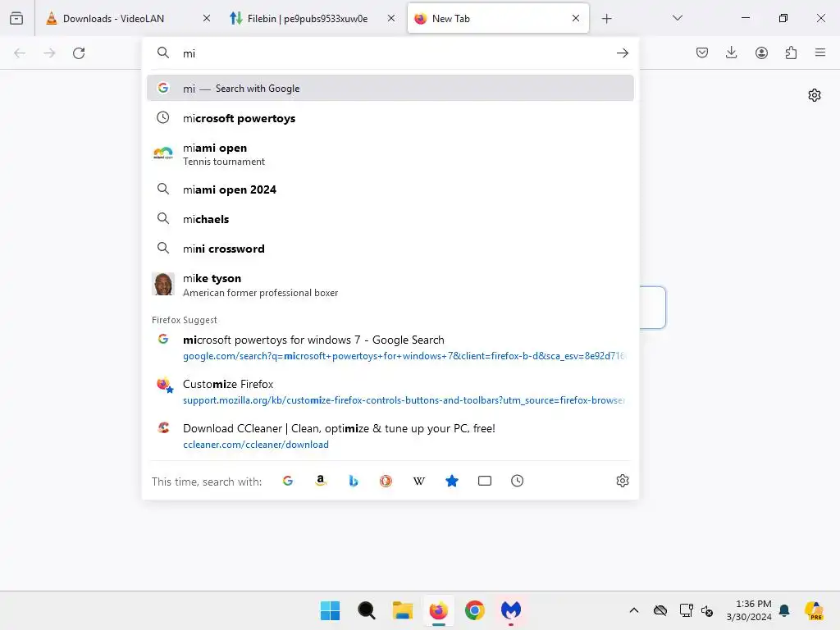Open Malwarebytes from the taskbar

pyautogui.click(x=511, y=610)
